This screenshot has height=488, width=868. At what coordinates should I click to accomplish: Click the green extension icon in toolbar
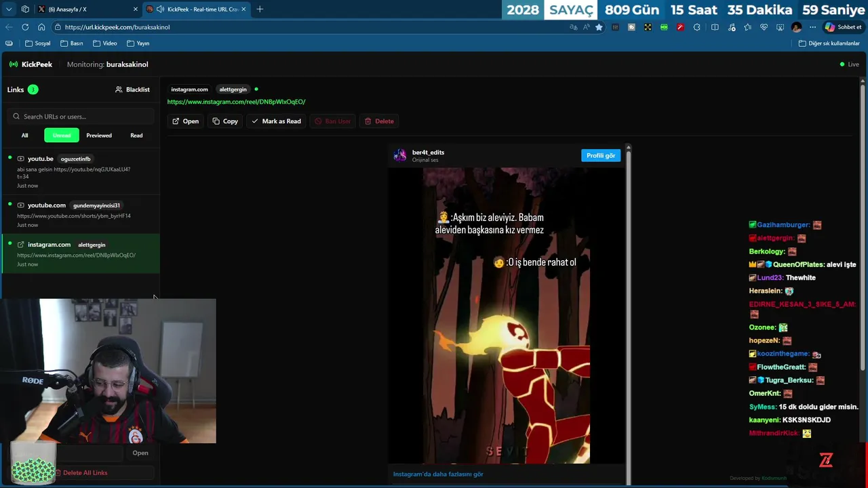pyautogui.click(x=664, y=27)
